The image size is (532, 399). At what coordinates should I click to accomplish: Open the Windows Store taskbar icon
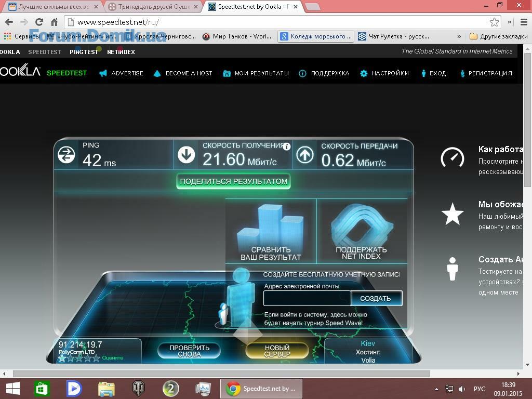pyautogui.click(x=42, y=389)
